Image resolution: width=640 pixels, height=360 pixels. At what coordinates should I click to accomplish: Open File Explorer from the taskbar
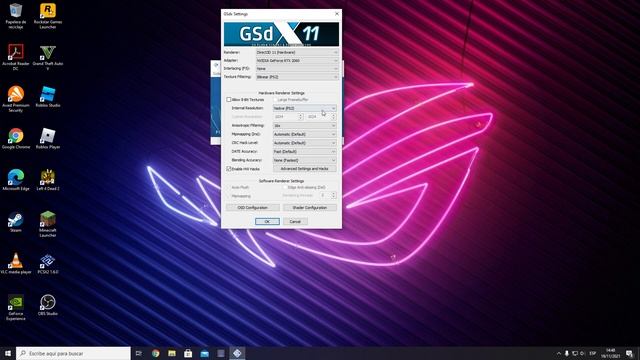[172, 353]
